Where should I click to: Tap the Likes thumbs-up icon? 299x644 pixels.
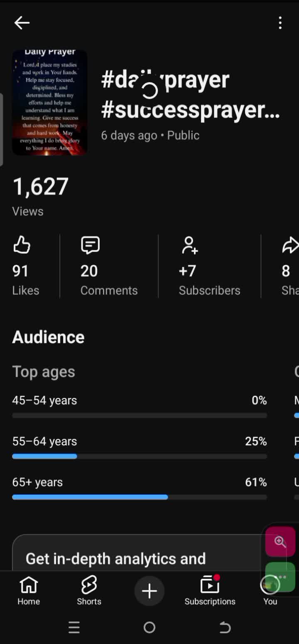pos(22,245)
